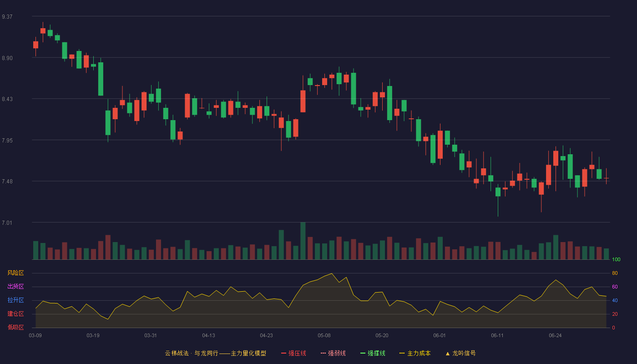Toggle the 云梯战法 主力量化模型 legend entry
This screenshot has height=364, width=637.
215,353
